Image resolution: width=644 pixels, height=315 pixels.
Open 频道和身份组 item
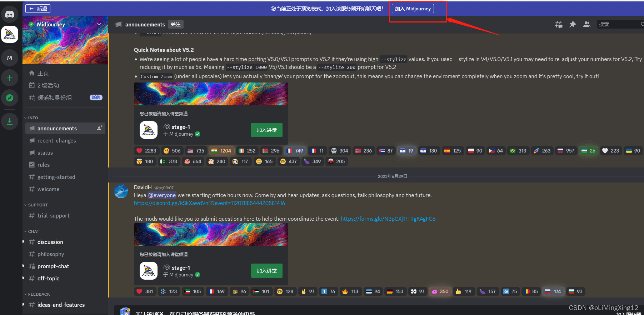click(65, 97)
